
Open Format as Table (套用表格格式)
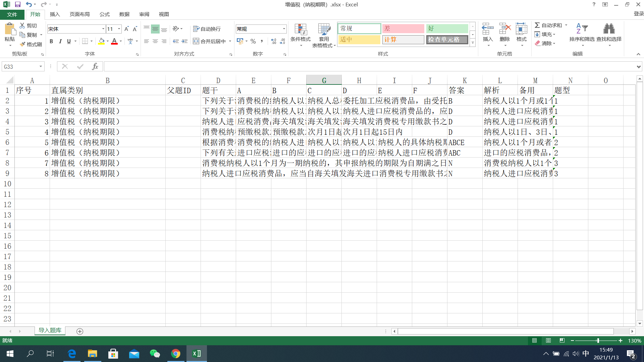[x=324, y=35]
